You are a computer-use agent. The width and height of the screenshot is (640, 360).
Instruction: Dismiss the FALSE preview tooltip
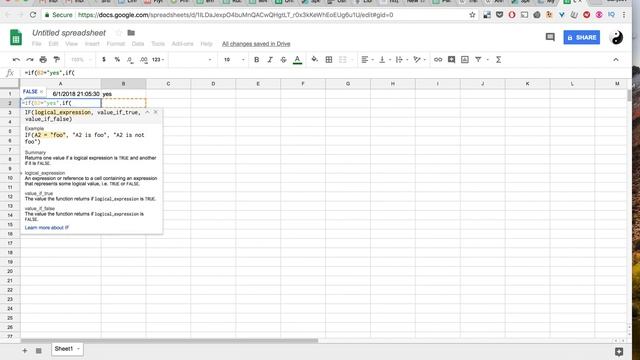point(41,91)
